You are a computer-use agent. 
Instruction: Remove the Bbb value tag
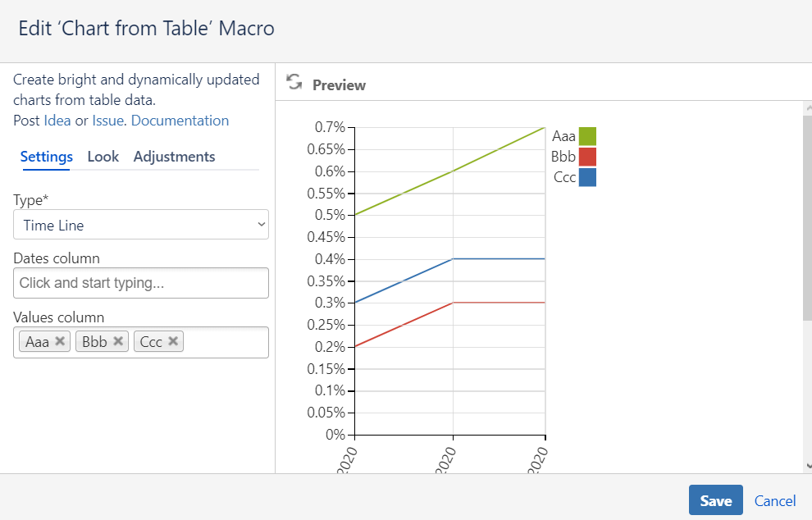click(x=118, y=342)
